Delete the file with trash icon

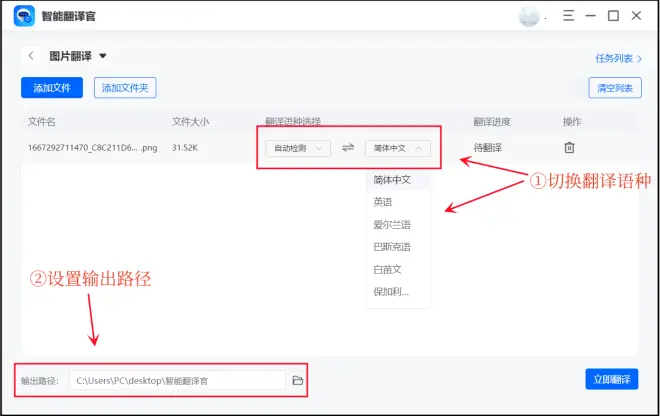click(569, 147)
